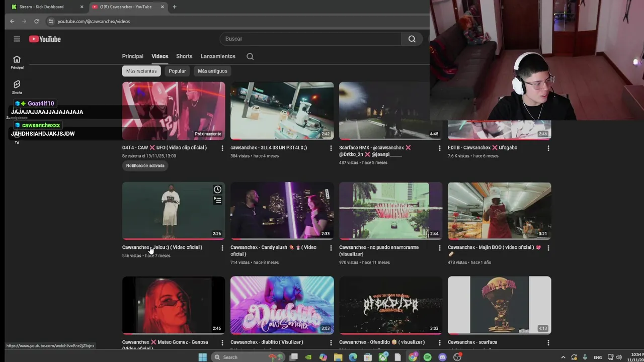This screenshot has height=362, width=644.
Task: Click add-to-queue icon on Jalou thumbnail
Action: 217,200
